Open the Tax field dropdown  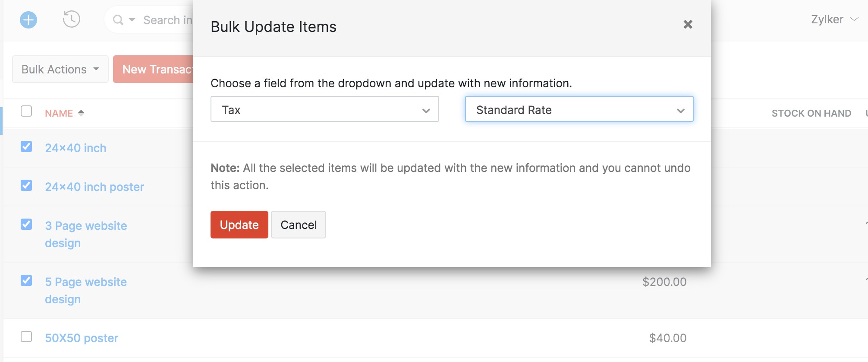tap(324, 109)
